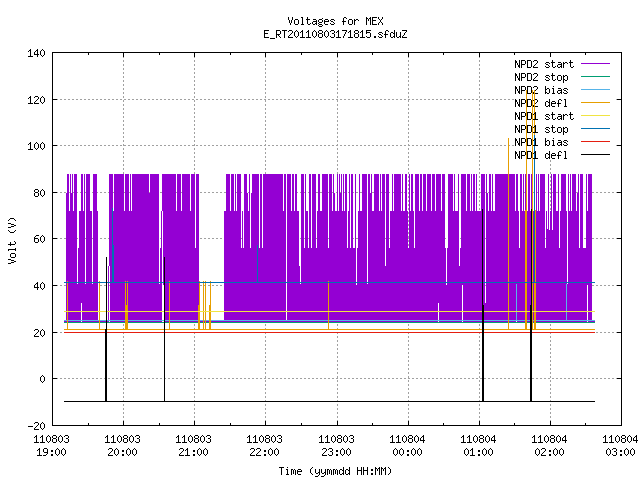Click the 110804 03:00 time tick label
Screen dimensions: 640x480
(x=620, y=446)
